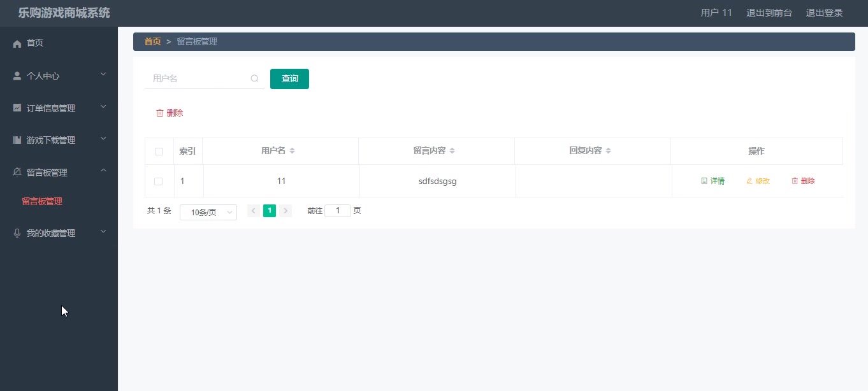
Task: Click the 留言板管理 breadcrumb text
Action: [197, 41]
